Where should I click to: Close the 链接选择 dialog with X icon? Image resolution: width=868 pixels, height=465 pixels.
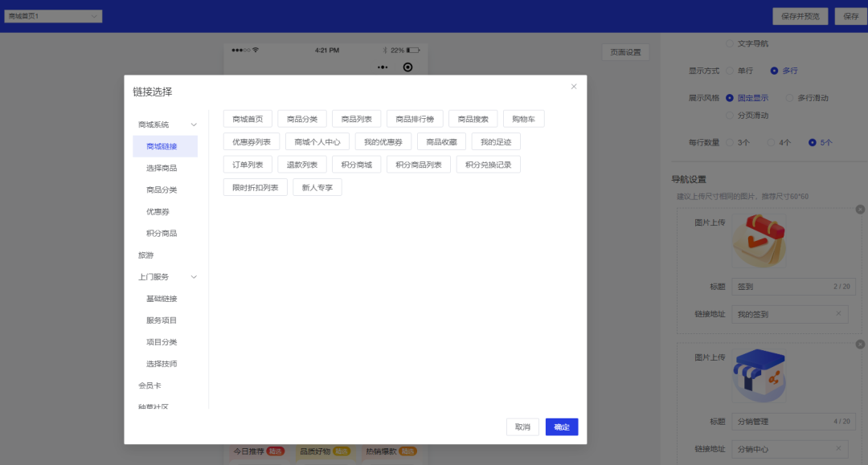573,87
